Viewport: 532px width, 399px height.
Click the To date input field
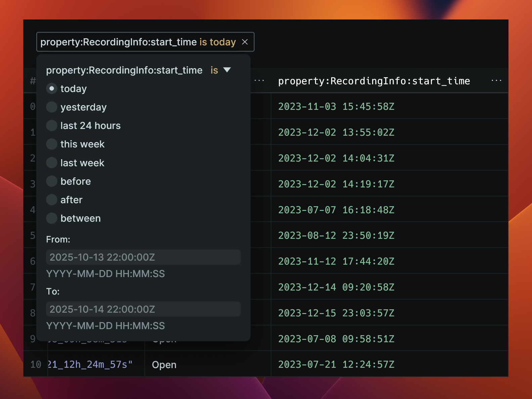[x=143, y=309]
